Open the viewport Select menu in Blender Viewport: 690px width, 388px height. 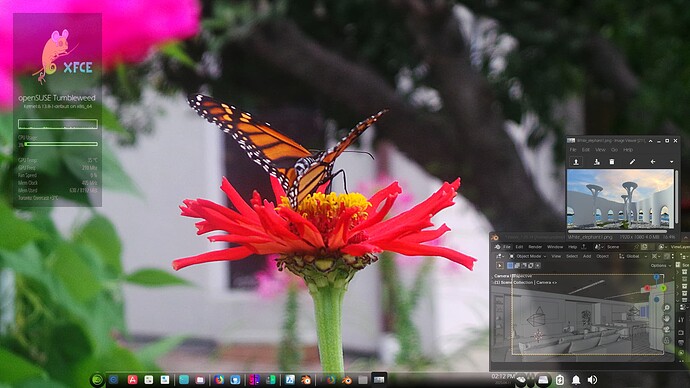(572, 256)
